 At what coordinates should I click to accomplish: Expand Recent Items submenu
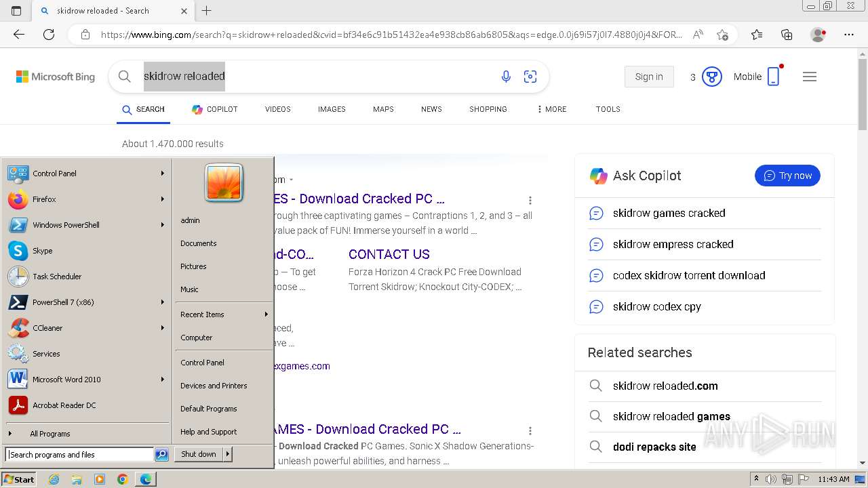pyautogui.click(x=224, y=314)
